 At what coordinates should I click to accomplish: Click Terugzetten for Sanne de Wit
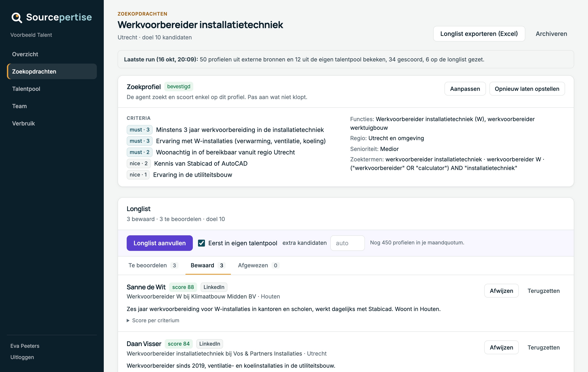[x=543, y=291]
